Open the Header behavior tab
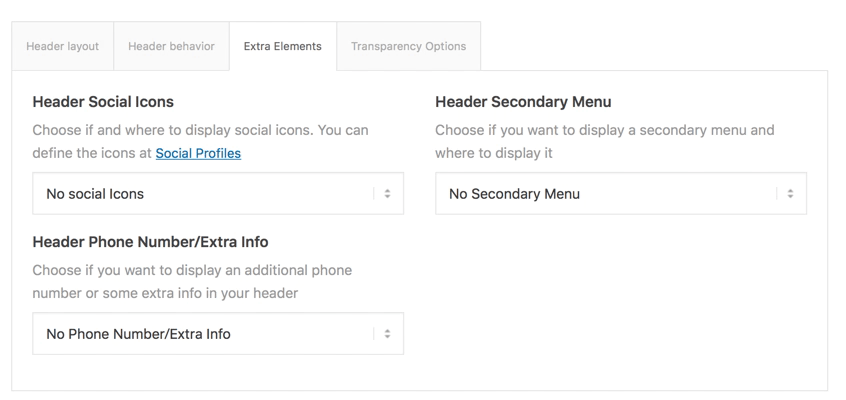The height and width of the screenshot is (400, 846). pyautogui.click(x=171, y=46)
